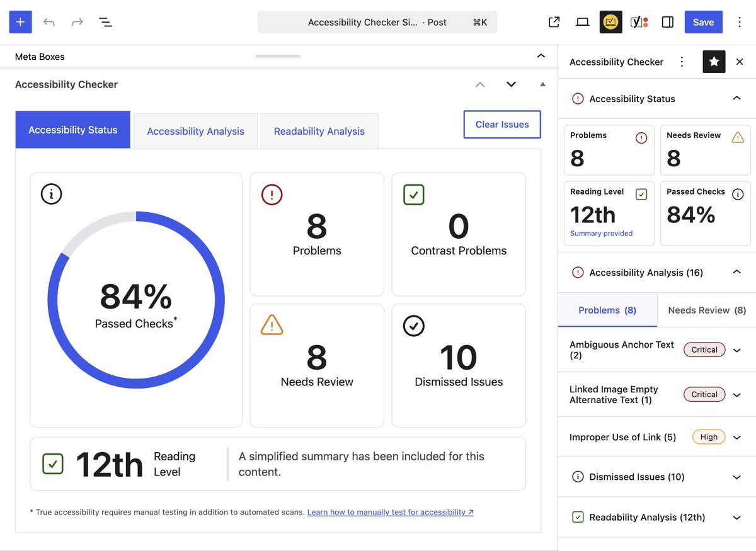
Task: Undo the last change
Action: 49,22
